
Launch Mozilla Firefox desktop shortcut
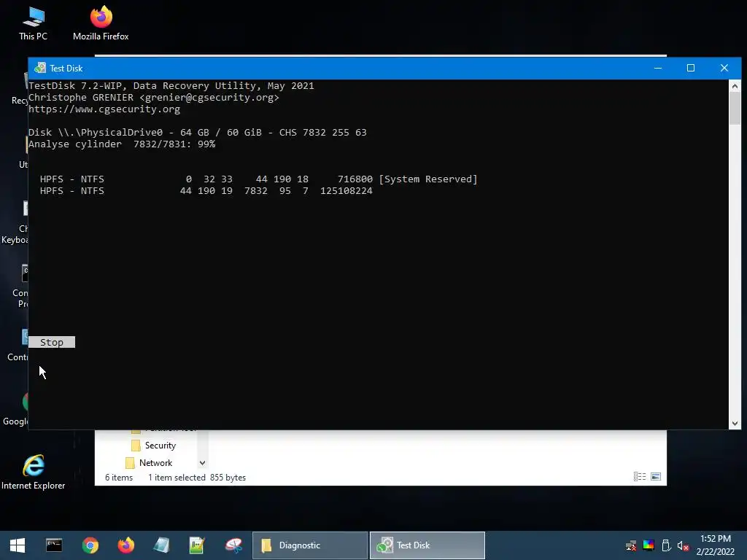tap(101, 24)
